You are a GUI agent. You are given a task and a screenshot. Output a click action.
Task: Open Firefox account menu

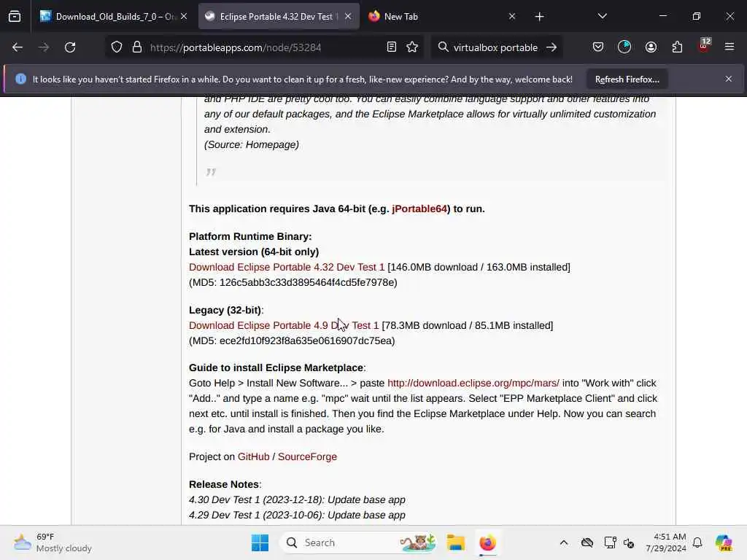[x=651, y=47]
